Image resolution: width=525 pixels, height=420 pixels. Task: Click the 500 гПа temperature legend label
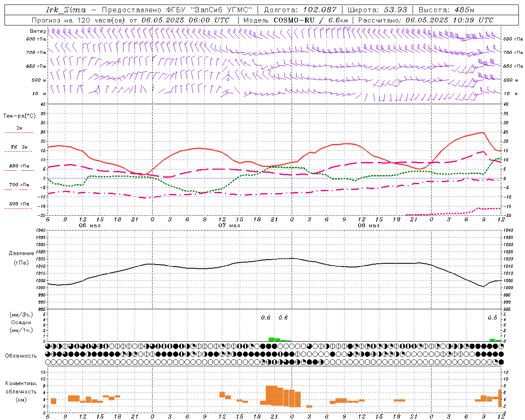[19, 203]
